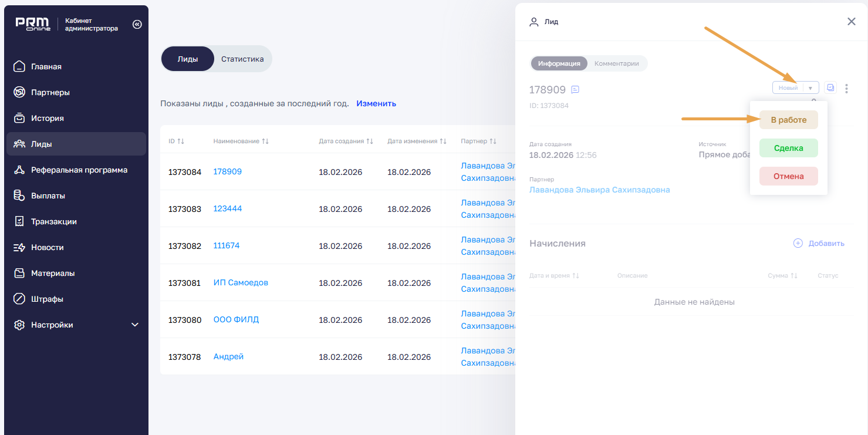Collapse the sidebar with double-chevron icon

tap(137, 25)
